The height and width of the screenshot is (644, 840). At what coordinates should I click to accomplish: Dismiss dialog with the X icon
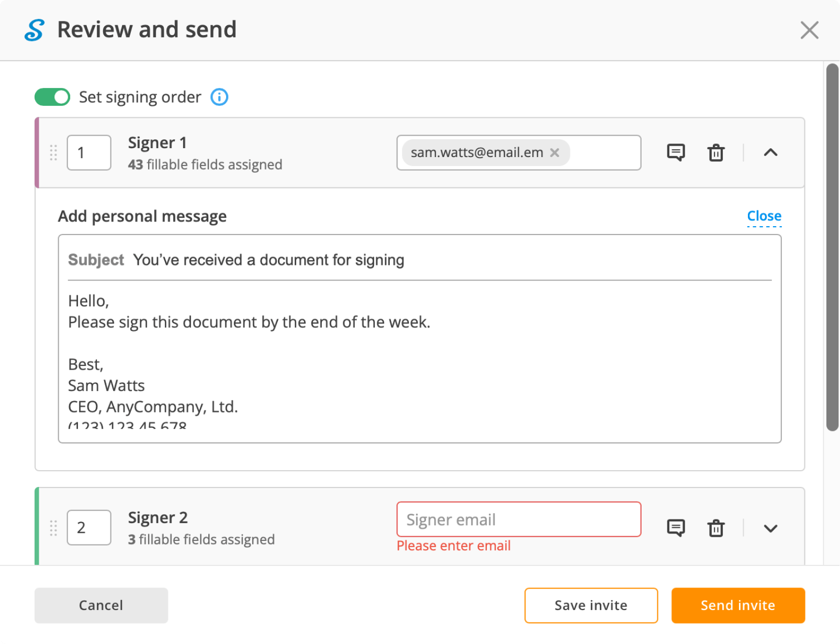(809, 30)
